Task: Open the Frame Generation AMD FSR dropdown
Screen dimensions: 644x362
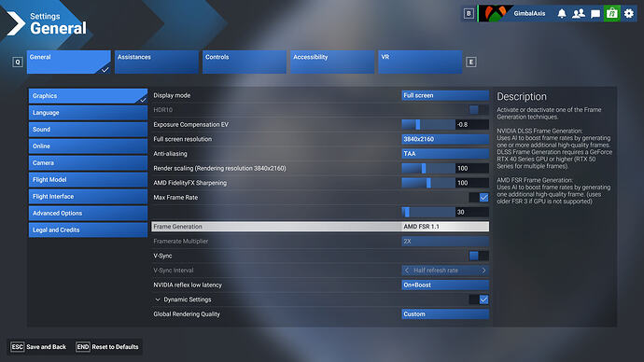Action: pyautogui.click(x=445, y=227)
